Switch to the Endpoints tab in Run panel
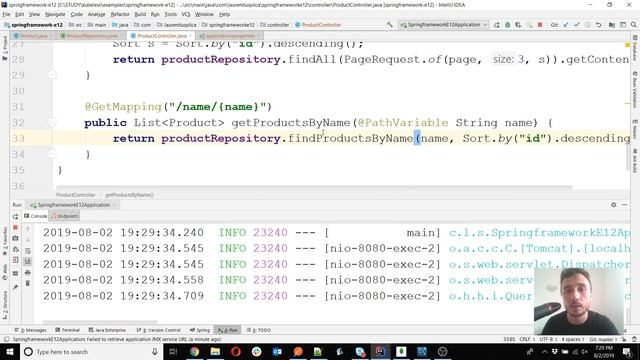 point(65,216)
